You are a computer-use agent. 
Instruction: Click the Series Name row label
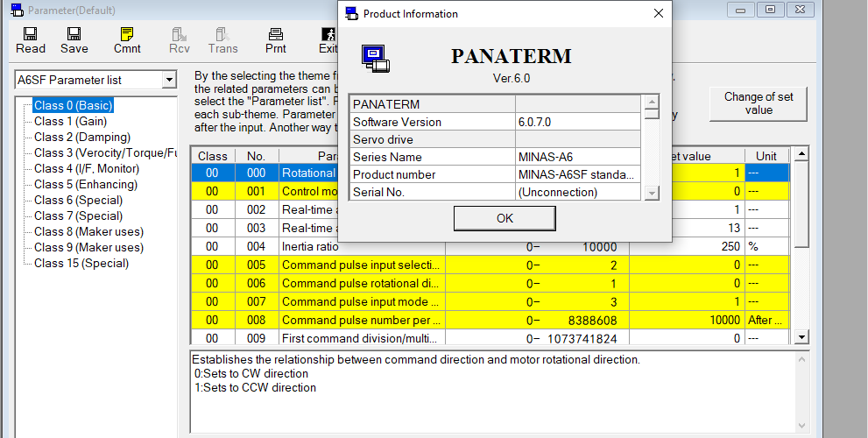[x=433, y=157]
